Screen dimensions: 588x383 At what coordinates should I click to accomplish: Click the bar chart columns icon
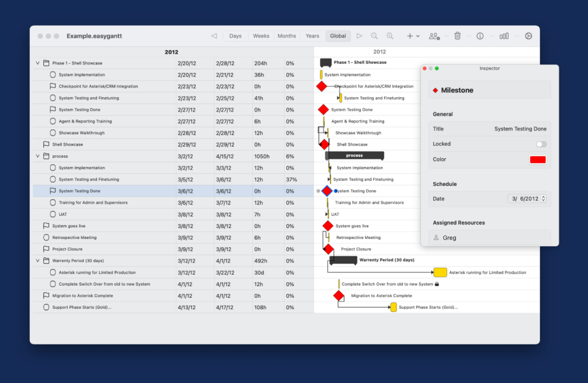pos(504,36)
